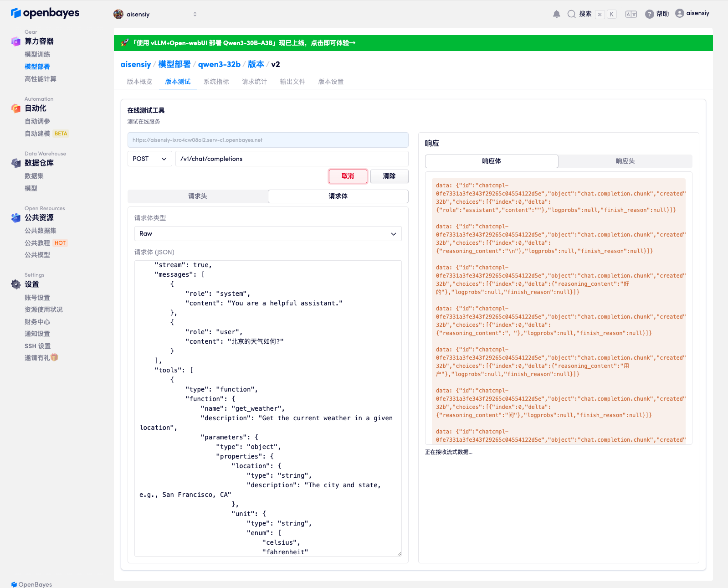Click the 设置 gear icon in the sidebar
This screenshot has height=588, width=728.
(16, 284)
